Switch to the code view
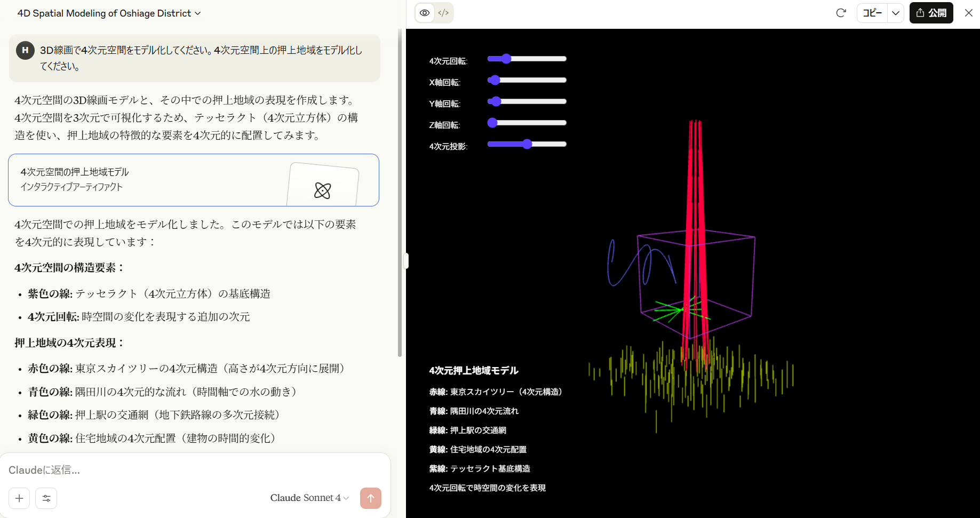The width and height of the screenshot is (980, 518). 443,13
